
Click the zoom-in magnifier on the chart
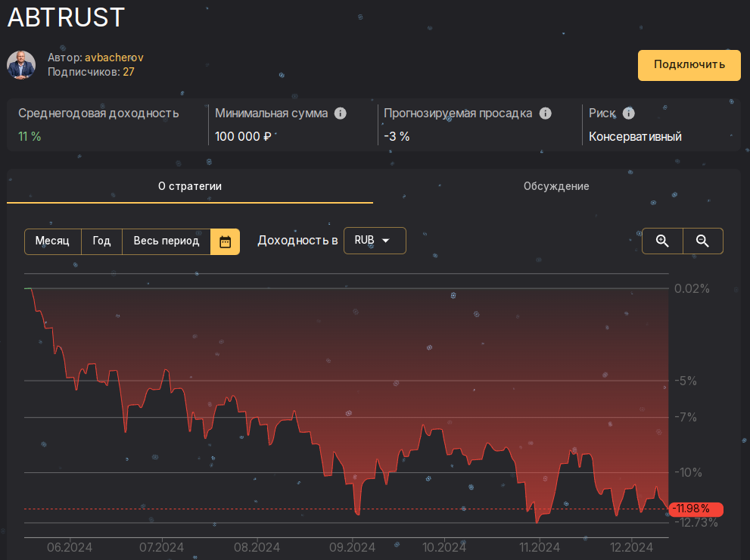coord(662,241)
